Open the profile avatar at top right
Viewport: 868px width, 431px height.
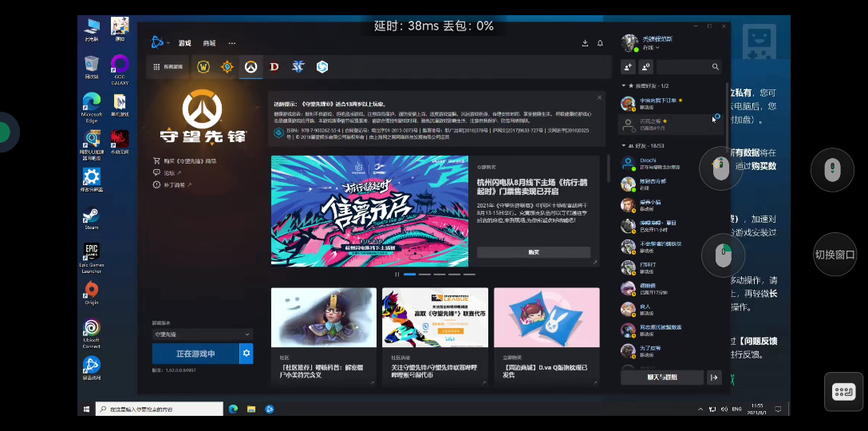(x=629, y=42)
